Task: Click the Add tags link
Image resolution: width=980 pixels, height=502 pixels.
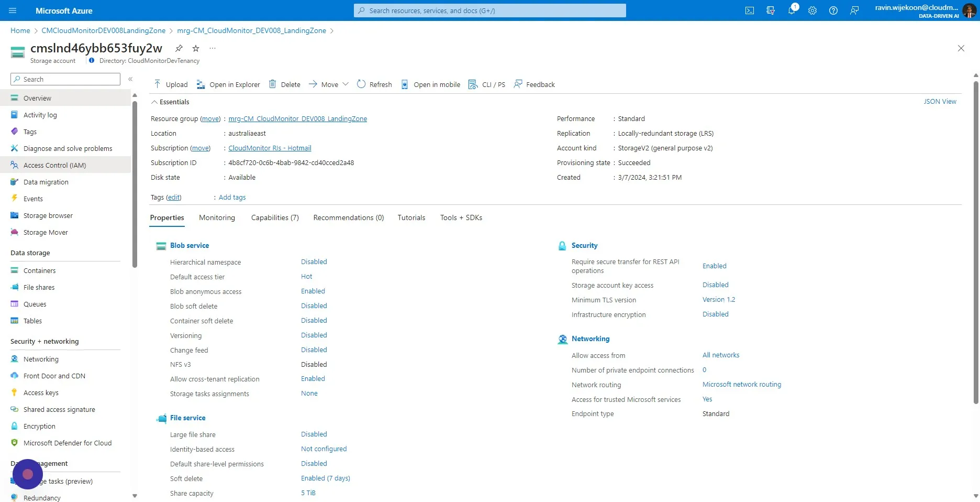Action: coord(232,198)
